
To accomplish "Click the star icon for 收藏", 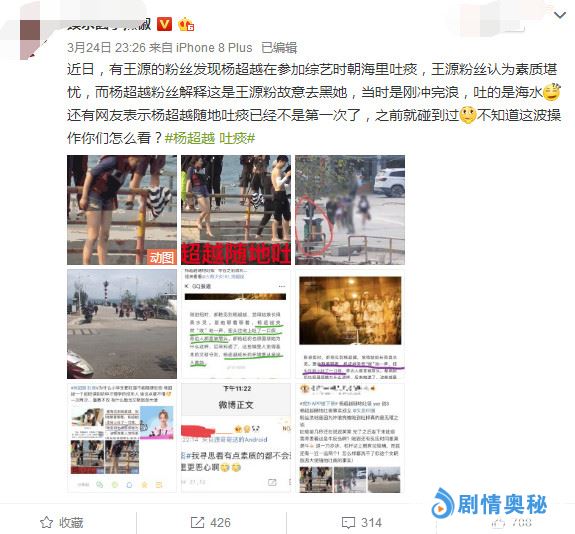I will (46, 522).
